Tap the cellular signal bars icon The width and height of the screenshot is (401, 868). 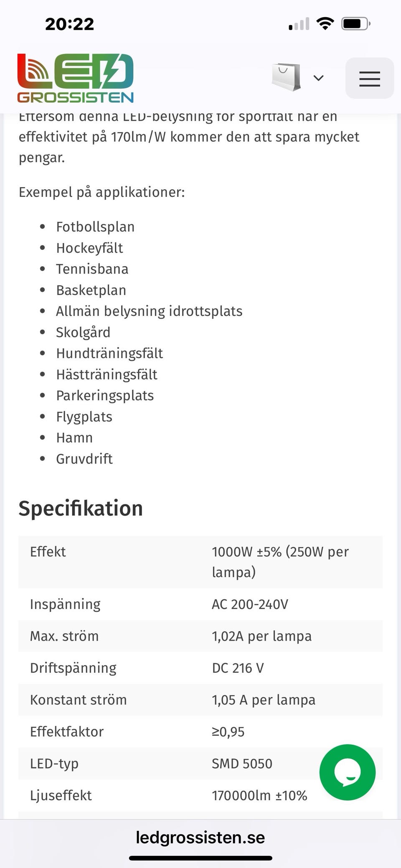299,24
